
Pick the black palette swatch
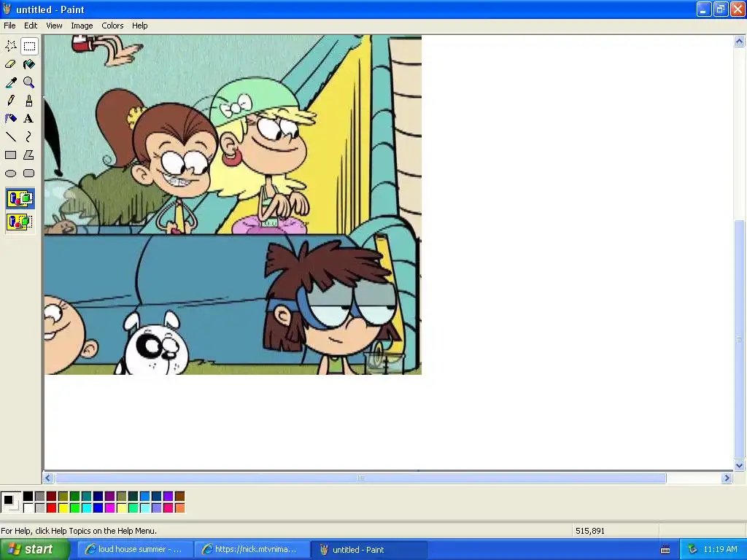[28, 497]
